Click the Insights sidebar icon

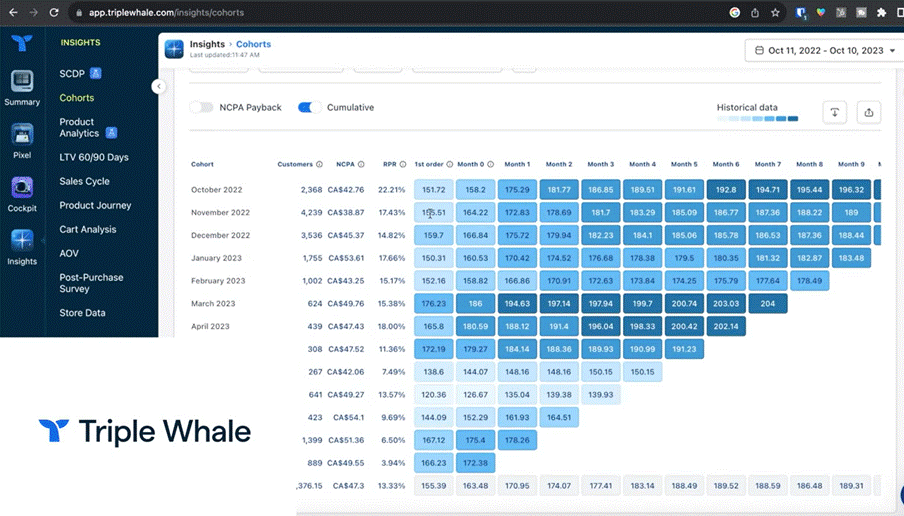pyautogui.click(x=21, y=242)
